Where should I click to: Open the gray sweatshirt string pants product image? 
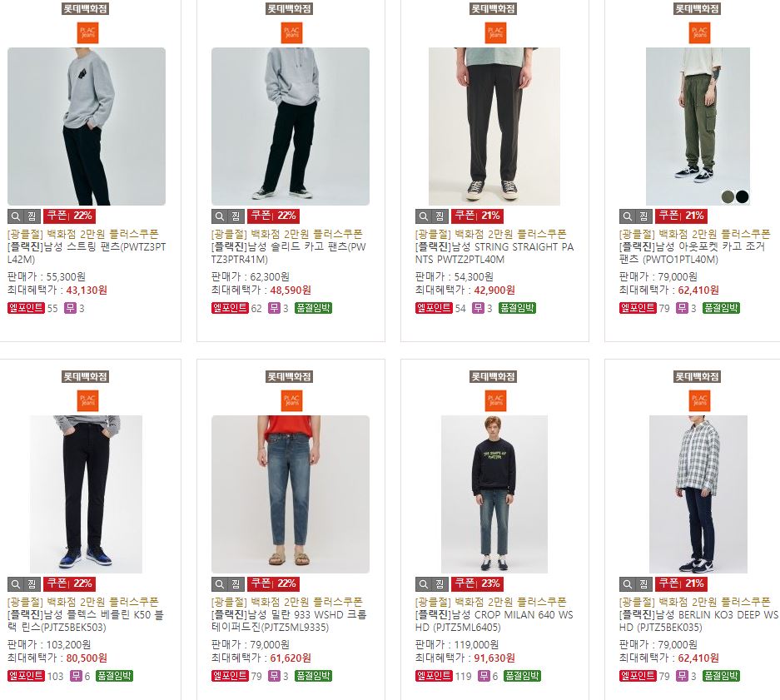pyautogui.click(x=87, y=127)
